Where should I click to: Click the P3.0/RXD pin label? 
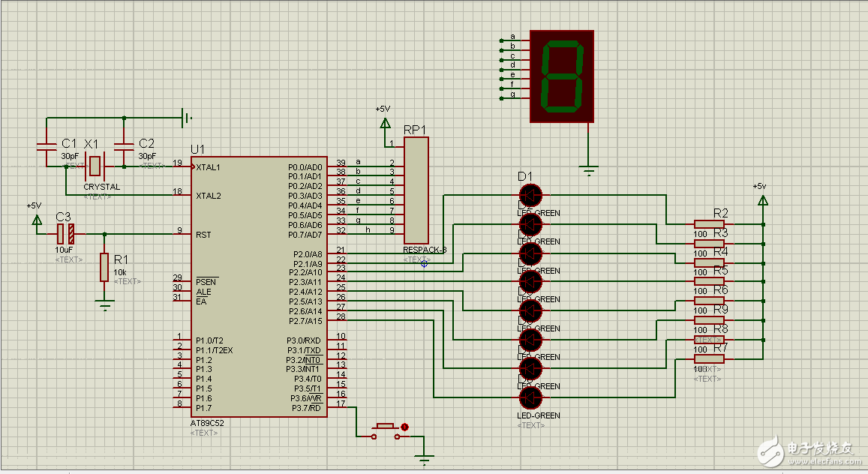click(304, 340)
